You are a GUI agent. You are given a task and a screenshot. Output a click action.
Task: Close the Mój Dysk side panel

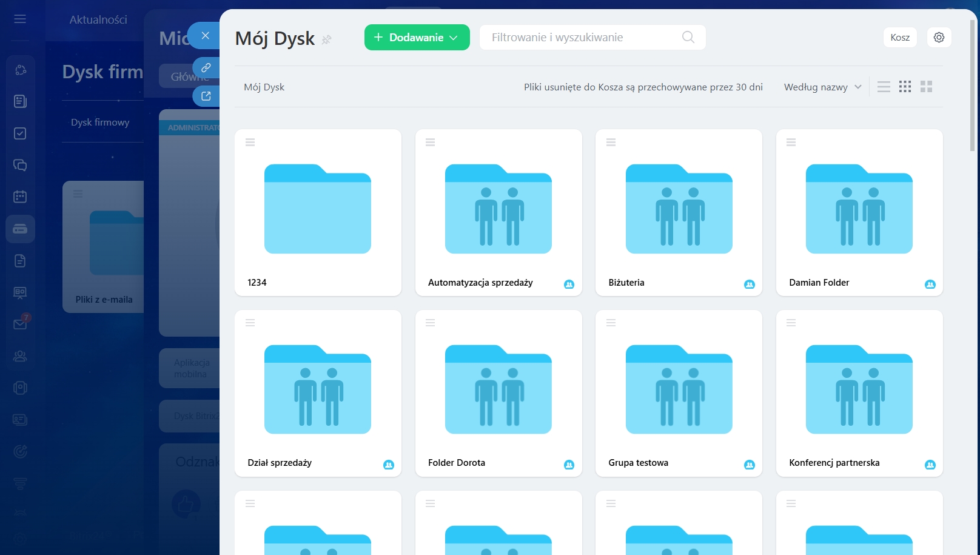point(205,36)
